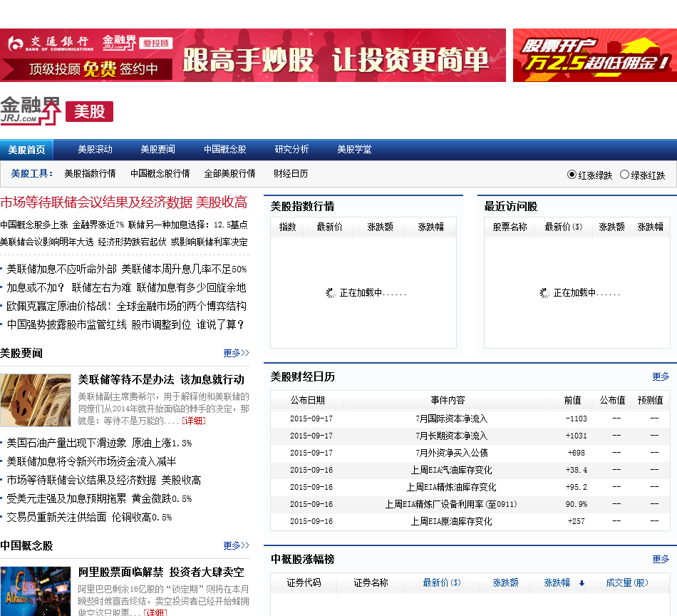Screen dimensions: 677x616
Task: Open 美联储加息将令新兴市场资金流入减半 article
Action: click(91, 462)
